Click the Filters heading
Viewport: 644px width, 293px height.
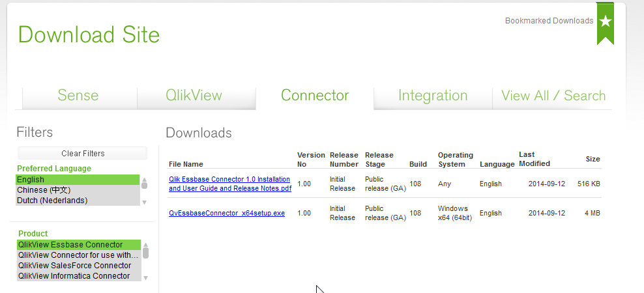35,132
